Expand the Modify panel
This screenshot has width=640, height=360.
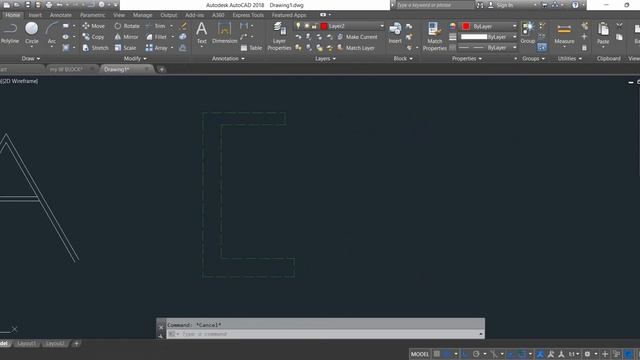135,58
